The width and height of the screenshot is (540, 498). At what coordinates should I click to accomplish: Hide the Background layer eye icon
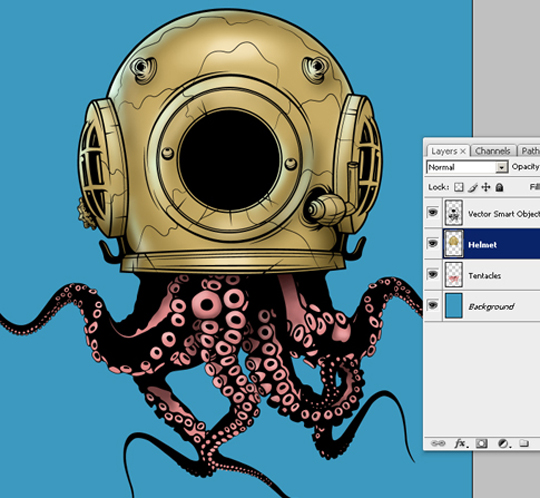click(x=433, y=305)
